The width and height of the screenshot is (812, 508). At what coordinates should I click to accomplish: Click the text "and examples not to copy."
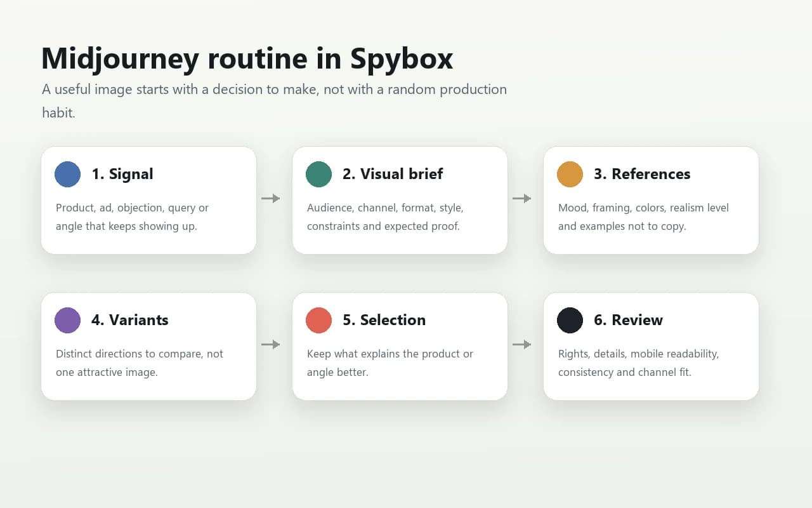[622, 227]
